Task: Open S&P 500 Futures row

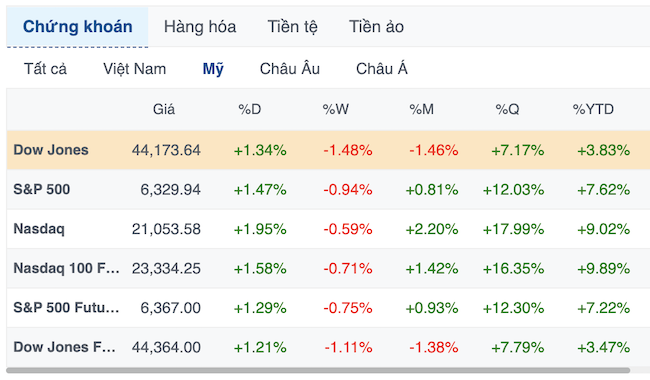Action: pyautogui.click(x=328, y=308)
